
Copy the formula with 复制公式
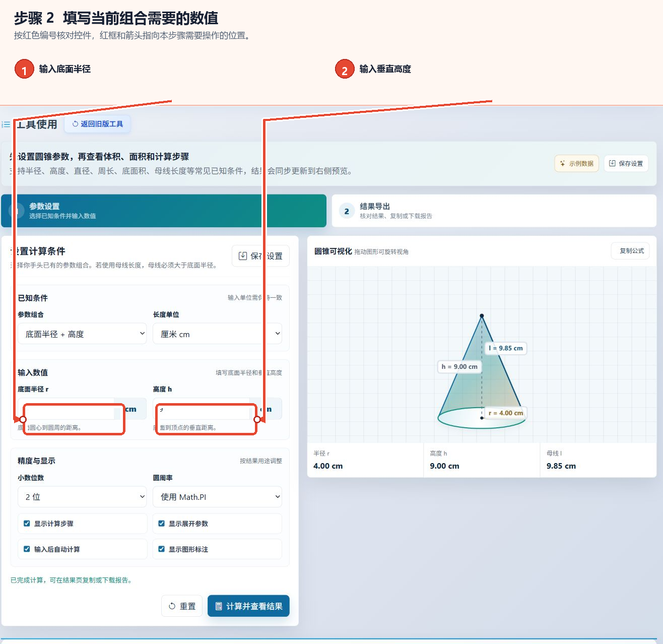click(631, 251)
